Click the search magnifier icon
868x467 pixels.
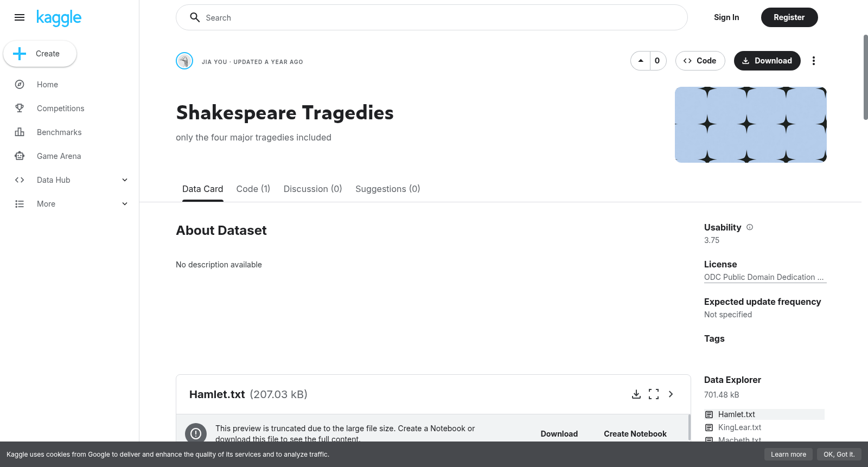(x=195, y=17)
